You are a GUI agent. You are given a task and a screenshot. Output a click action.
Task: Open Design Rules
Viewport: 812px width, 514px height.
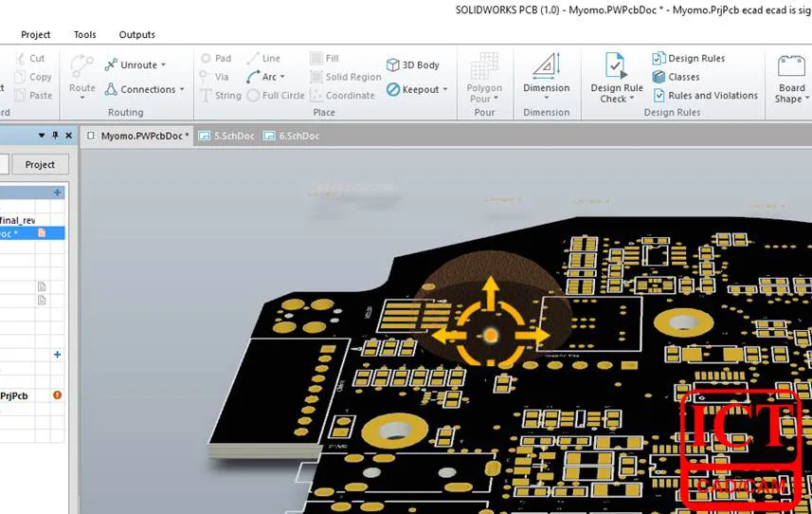(x=688, y=58)
